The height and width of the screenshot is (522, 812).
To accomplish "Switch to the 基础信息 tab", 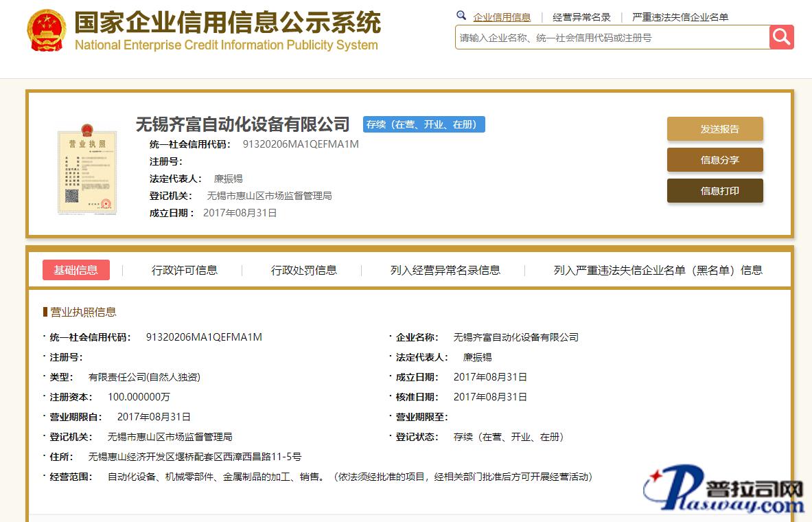I will click(x=76, y=270).
